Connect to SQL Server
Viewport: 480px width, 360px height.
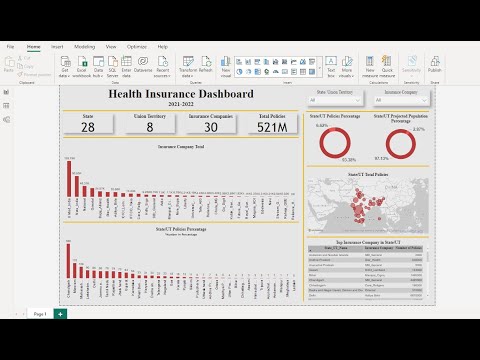pos(112,67)
